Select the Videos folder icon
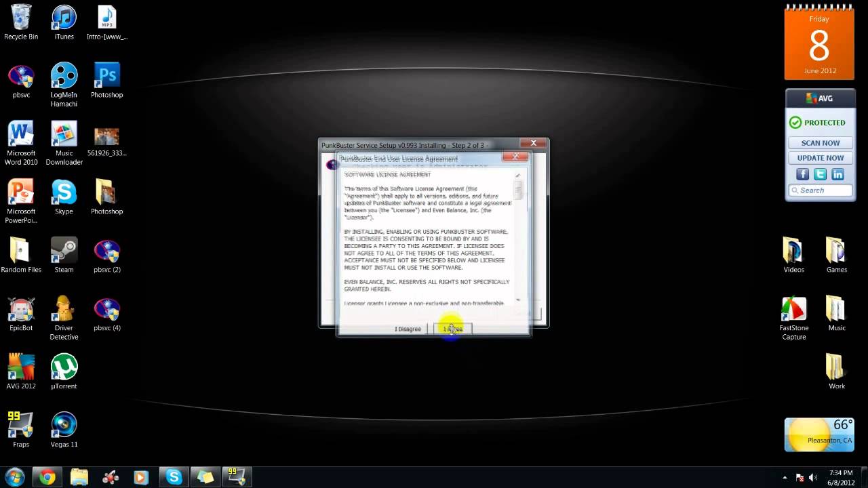Image resolution: width=868 pixels, height=488 pixels. pos(793,256)
